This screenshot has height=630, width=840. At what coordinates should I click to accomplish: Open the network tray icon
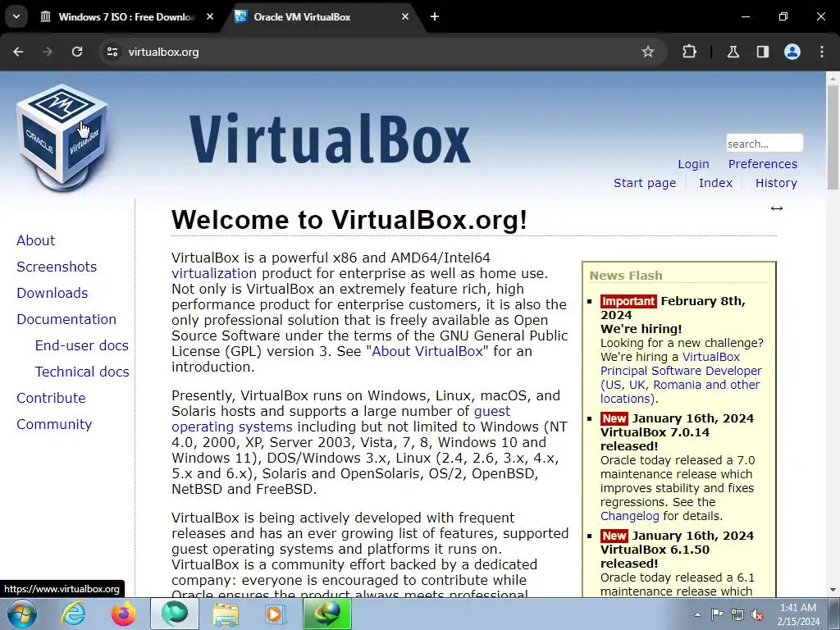[x=737, y=614]
